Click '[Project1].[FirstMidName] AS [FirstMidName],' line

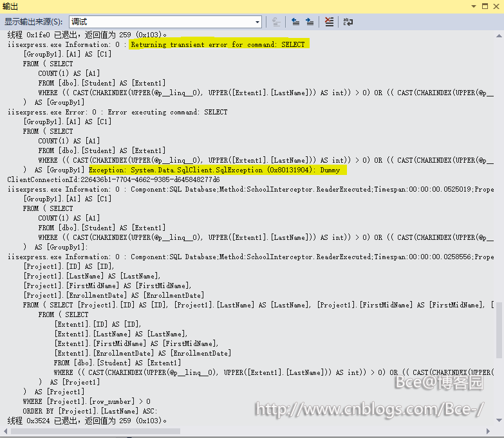pyautogui.click(x=107, y=286)
